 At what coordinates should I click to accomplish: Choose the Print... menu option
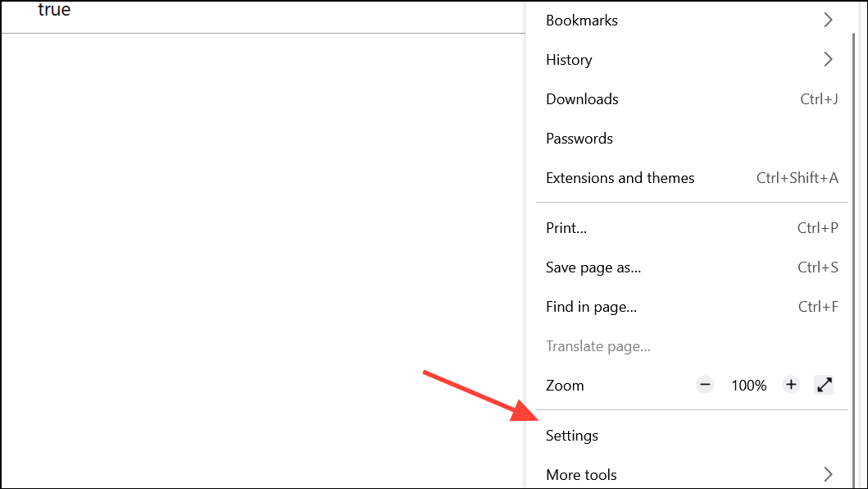[566, 228]
